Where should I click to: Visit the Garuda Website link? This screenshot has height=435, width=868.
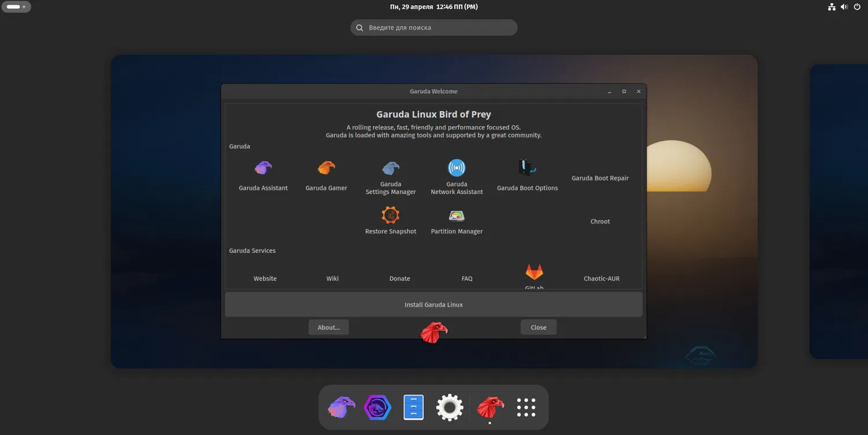(x=265, y=279)
